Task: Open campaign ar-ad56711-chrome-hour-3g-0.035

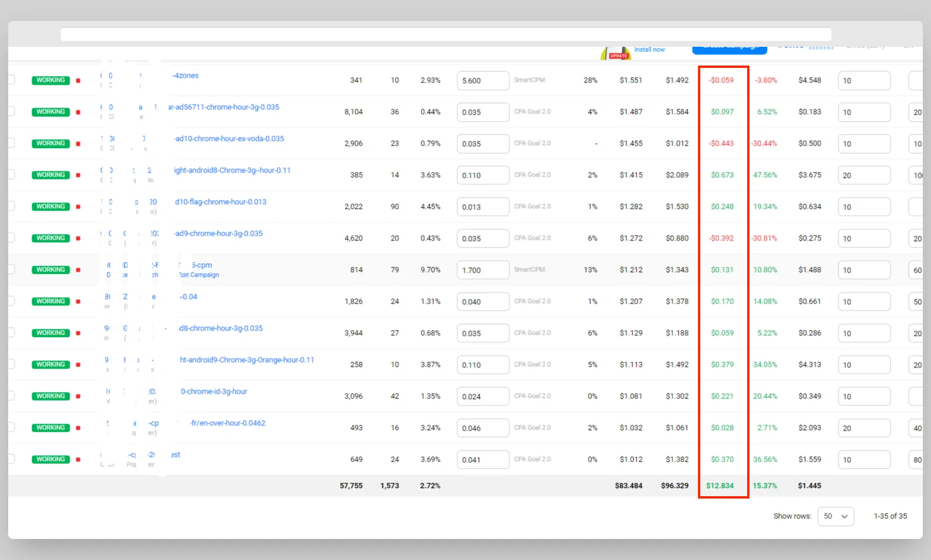Action: pyautogui.click(x=224, y=107)
